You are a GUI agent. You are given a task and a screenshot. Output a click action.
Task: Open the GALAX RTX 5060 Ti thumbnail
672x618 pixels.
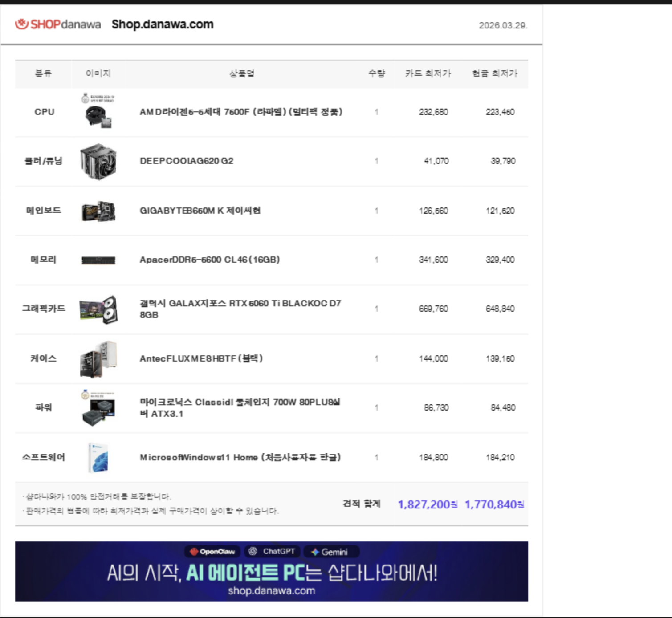(x=98, y=309)
